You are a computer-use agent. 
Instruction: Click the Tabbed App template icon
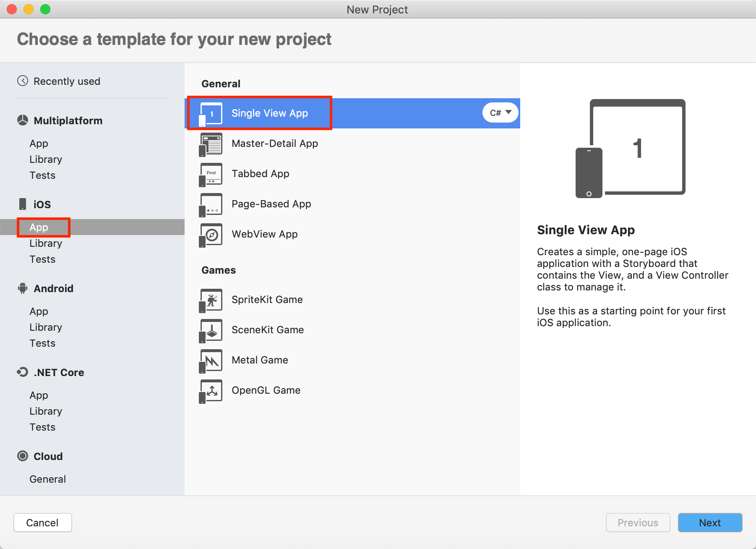click(x=211, y=175)
